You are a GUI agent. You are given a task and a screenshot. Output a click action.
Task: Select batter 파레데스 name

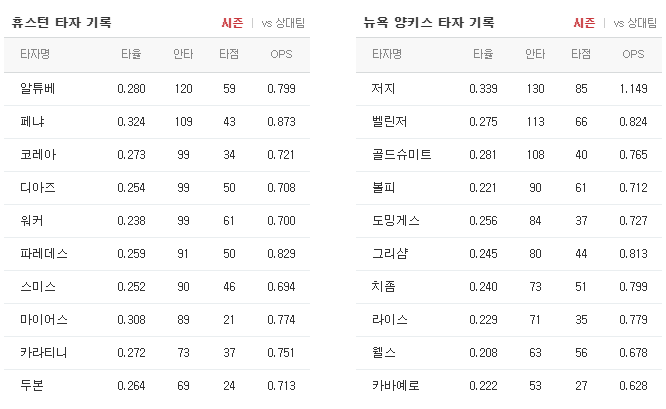coord(44,254)
